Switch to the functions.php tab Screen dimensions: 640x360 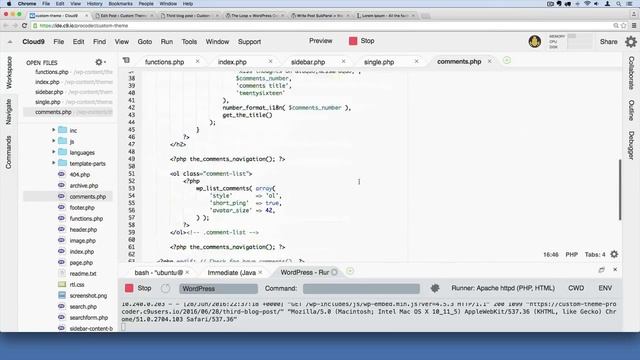164,62
